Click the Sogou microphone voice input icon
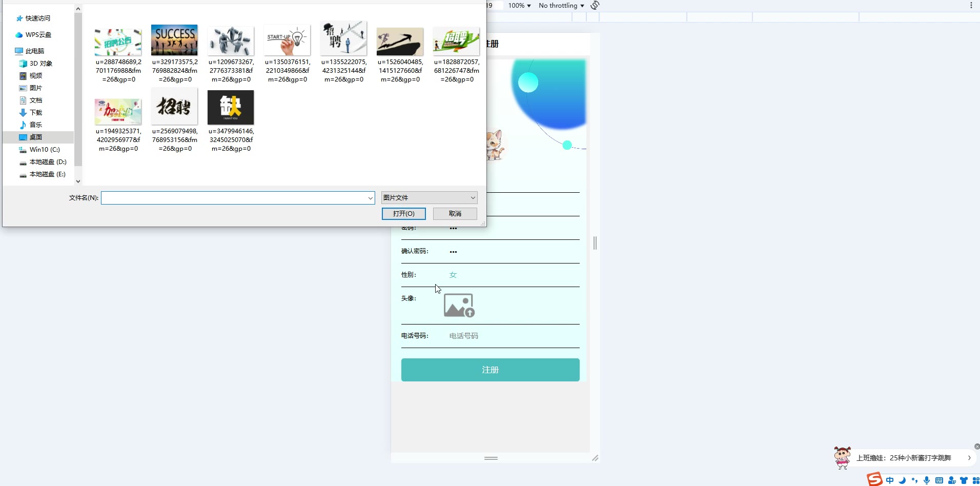The image size is (980, 486). click(927, 480)
